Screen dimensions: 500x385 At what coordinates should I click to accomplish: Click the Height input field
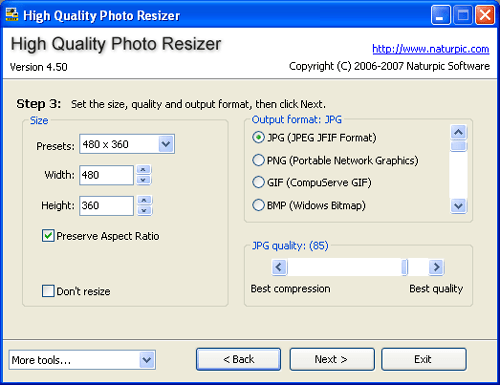pyautogui.click(x=106, y=206)
